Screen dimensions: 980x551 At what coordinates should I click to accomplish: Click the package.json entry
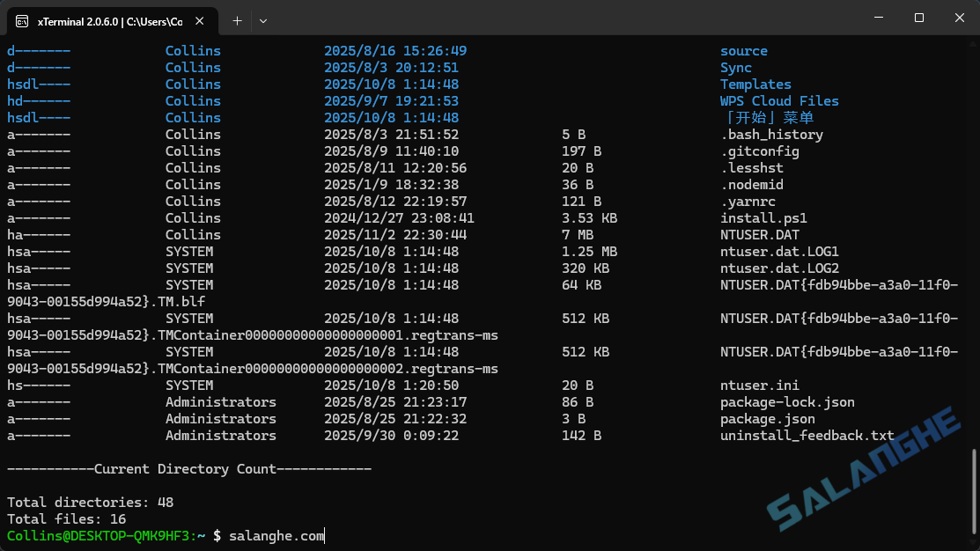758,418
